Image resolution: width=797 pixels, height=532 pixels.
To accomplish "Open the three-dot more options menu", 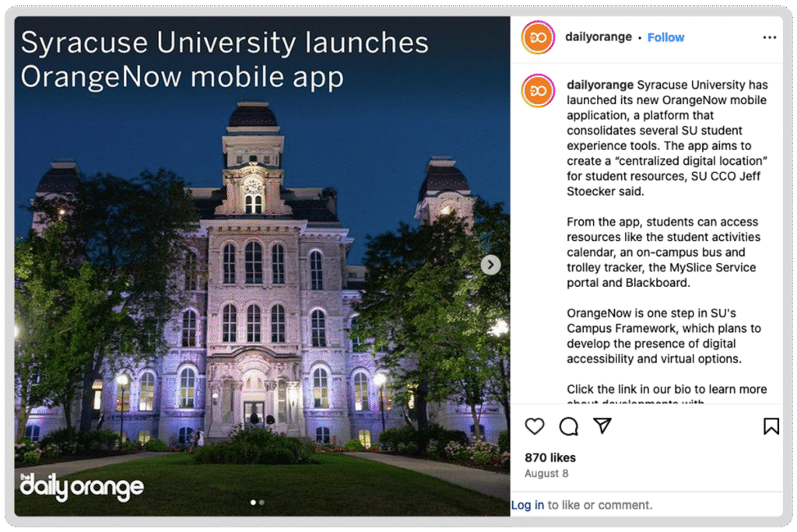I will [x=770, y=37].
